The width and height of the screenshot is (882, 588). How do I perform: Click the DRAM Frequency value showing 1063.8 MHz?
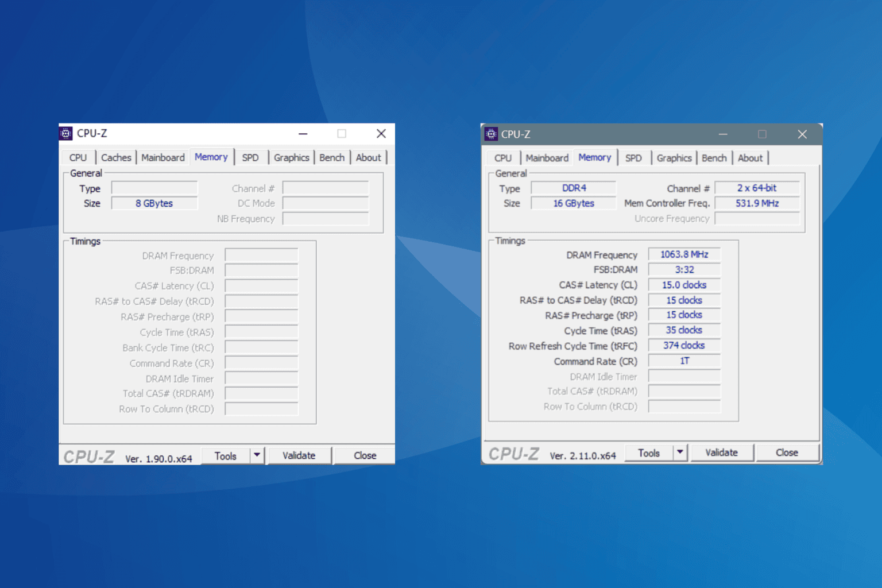tap(683, 254)
